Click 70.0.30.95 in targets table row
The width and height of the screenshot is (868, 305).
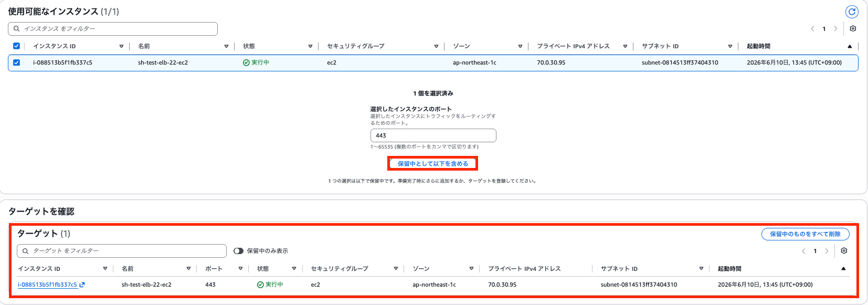click(502, 285)
